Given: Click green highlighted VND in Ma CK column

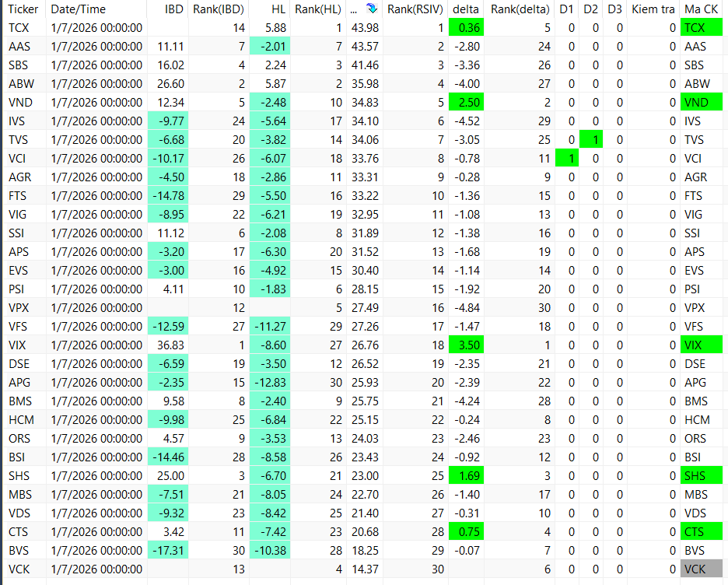Looking at the screenshot, I should [x=701, y=102].
